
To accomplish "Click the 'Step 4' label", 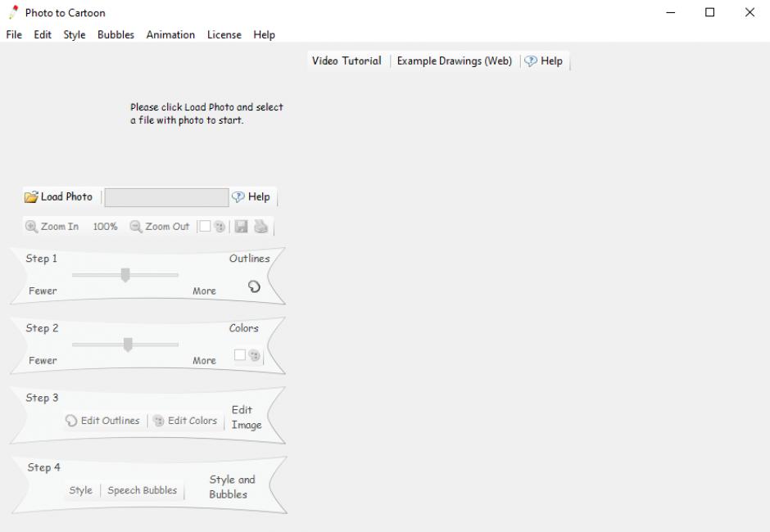I will point(43,467).
